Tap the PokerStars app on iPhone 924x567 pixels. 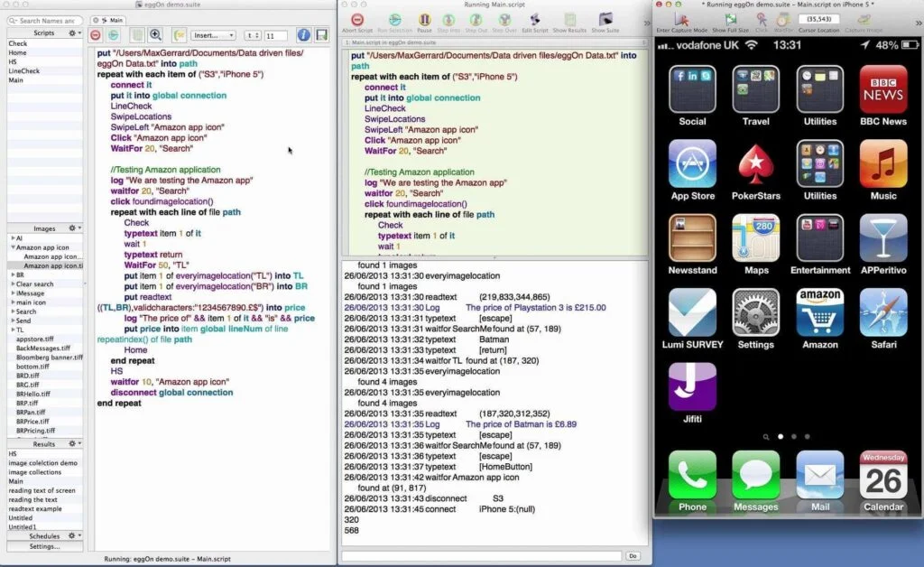(756, 171)
